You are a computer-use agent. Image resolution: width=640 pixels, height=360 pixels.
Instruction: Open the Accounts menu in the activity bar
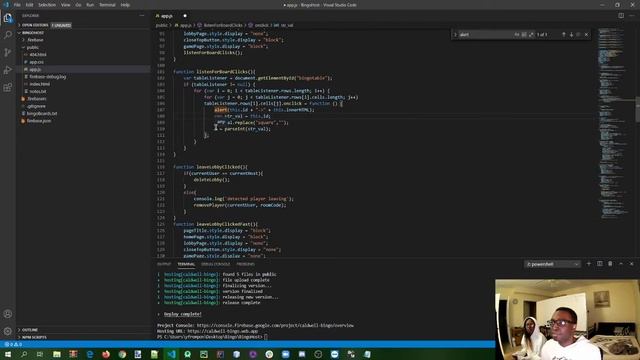click(x=8, y=314)
